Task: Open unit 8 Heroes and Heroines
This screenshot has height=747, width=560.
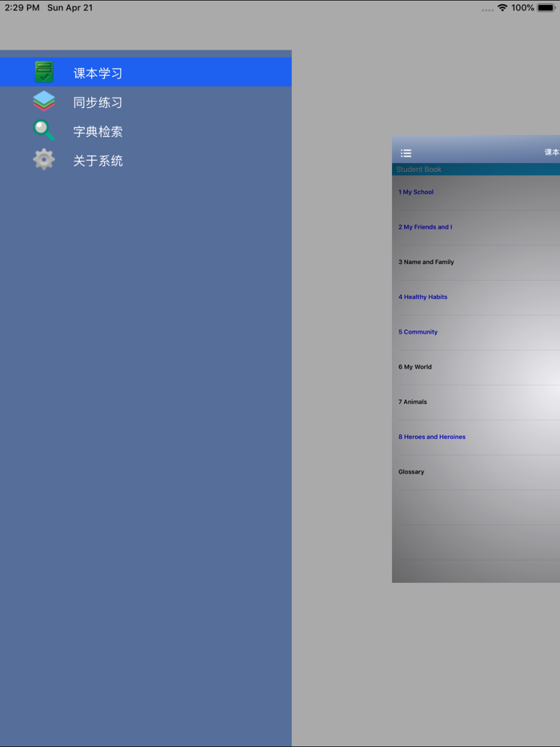Action: 476,437
